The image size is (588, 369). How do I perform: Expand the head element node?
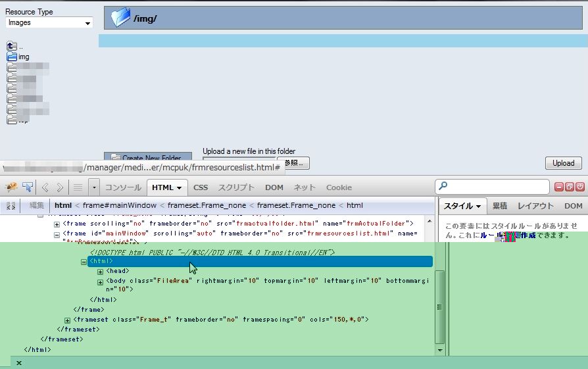101,272
